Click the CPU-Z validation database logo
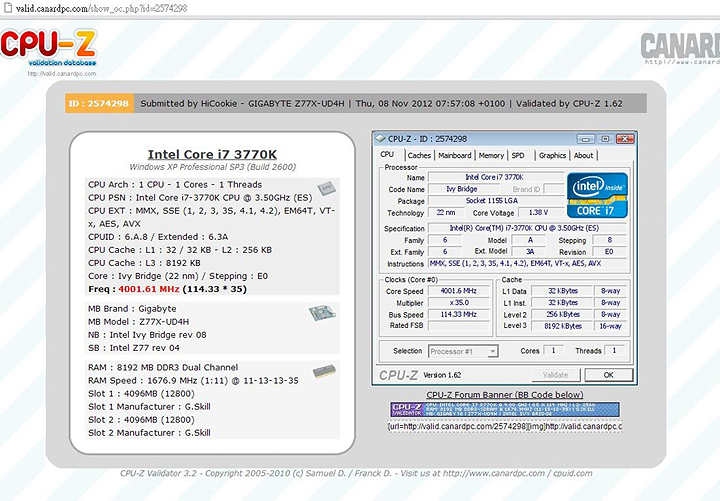Viewport: 720px width, 501px height. point(49,48)
